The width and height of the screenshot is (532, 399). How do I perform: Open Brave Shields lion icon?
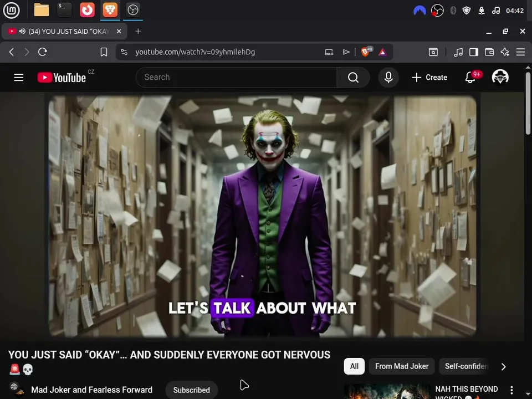(365, 52)
